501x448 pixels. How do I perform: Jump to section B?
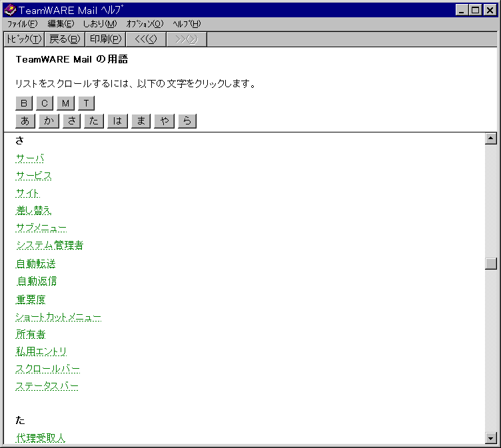pyautogui.click(x=24, y=103)
